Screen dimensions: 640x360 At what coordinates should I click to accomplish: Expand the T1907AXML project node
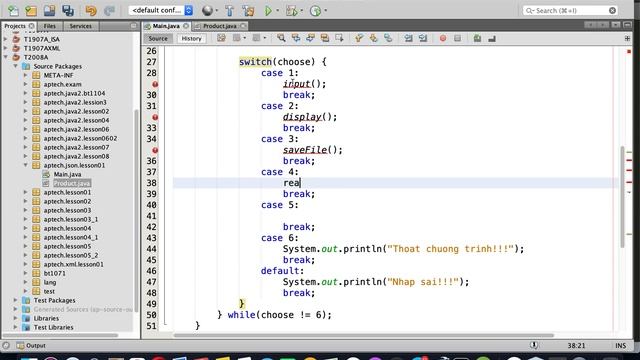(x=6, y=48)
